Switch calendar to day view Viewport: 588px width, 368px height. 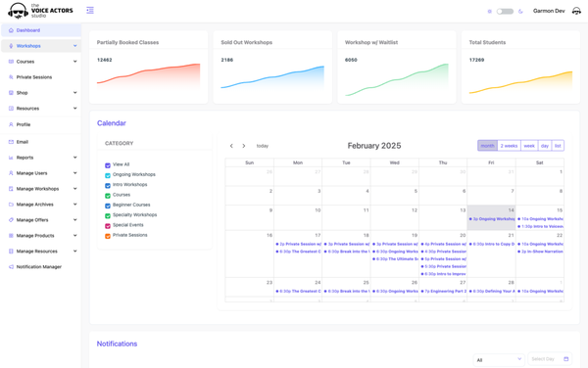tap(545, 146)
